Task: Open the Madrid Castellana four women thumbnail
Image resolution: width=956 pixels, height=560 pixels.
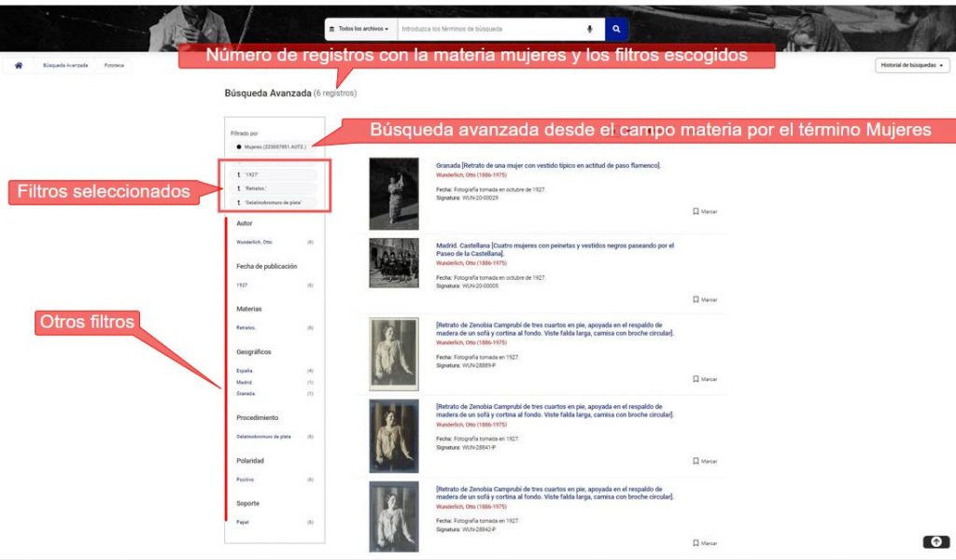Action: pos(394,263)
